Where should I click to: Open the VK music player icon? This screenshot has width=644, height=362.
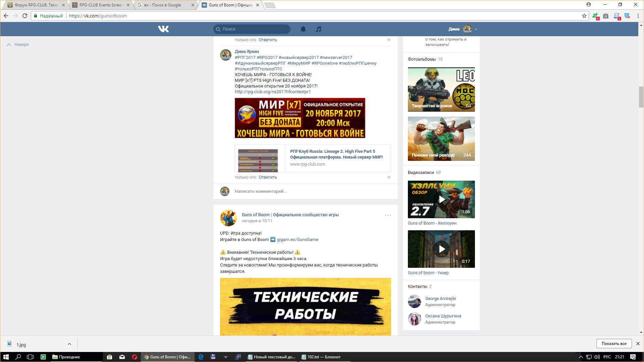point(319,29)
